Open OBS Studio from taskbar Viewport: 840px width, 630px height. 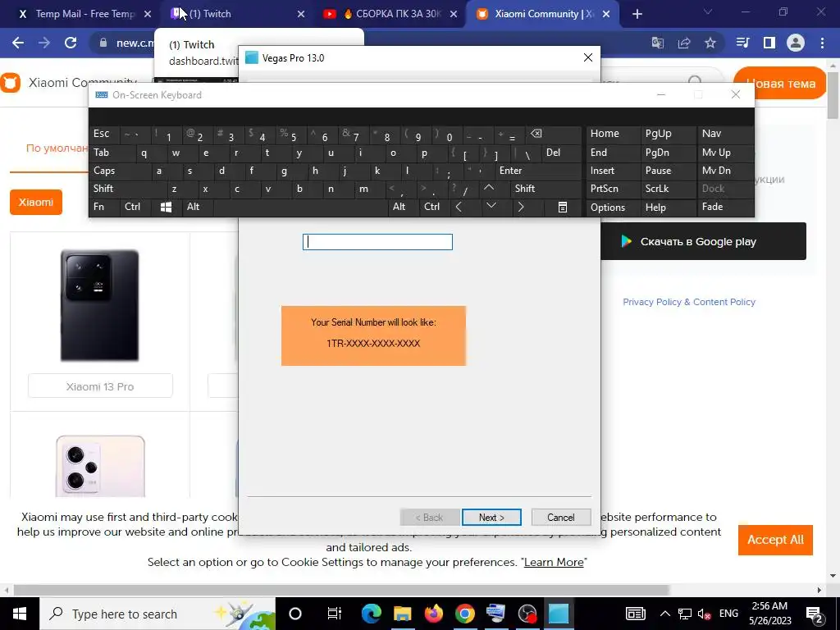527,614
